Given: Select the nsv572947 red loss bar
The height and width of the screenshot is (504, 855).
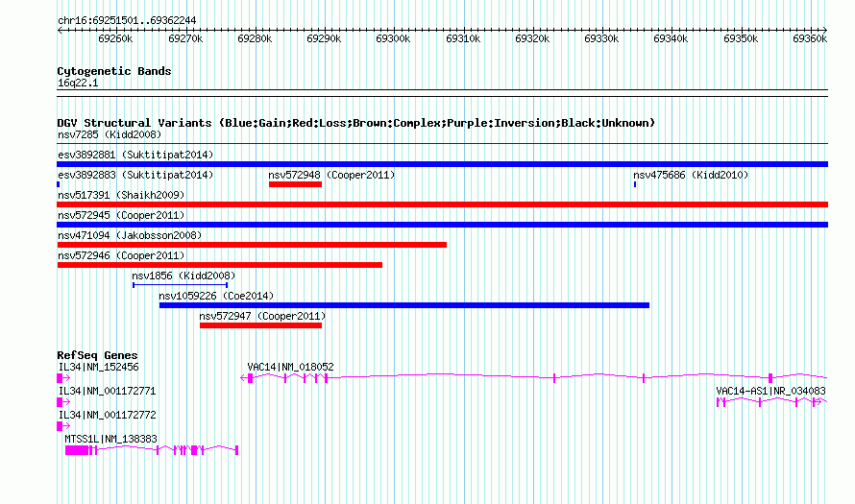Looking at the screenshot, I should (260, 325).
